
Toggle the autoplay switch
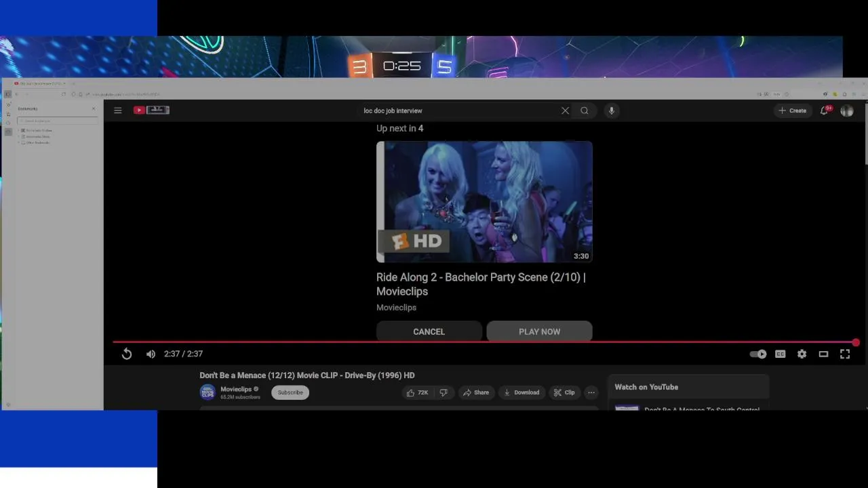[x=758, y=354]
